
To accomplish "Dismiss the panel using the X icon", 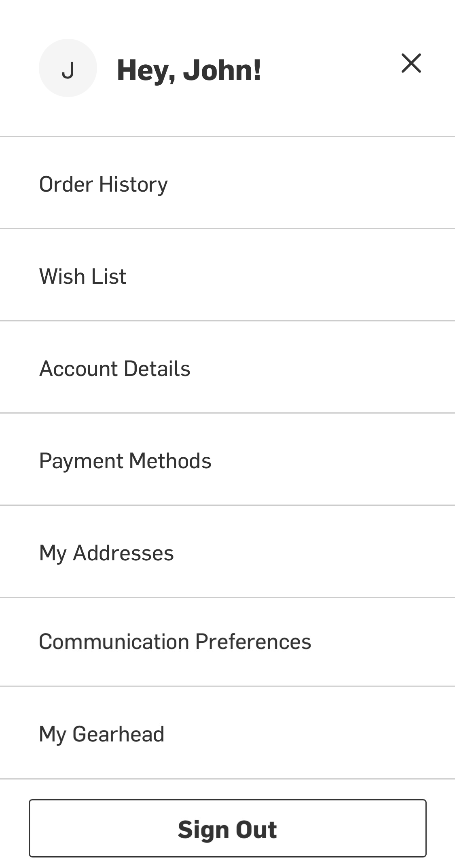I will point(411,63).
